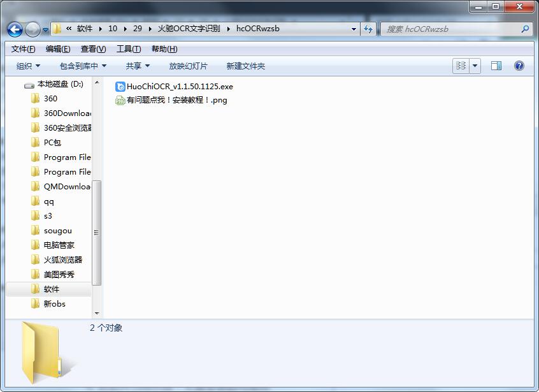Click the search magnifier icon
The width and height of the screenshot is (539, 392).
[x=525, y=29]
